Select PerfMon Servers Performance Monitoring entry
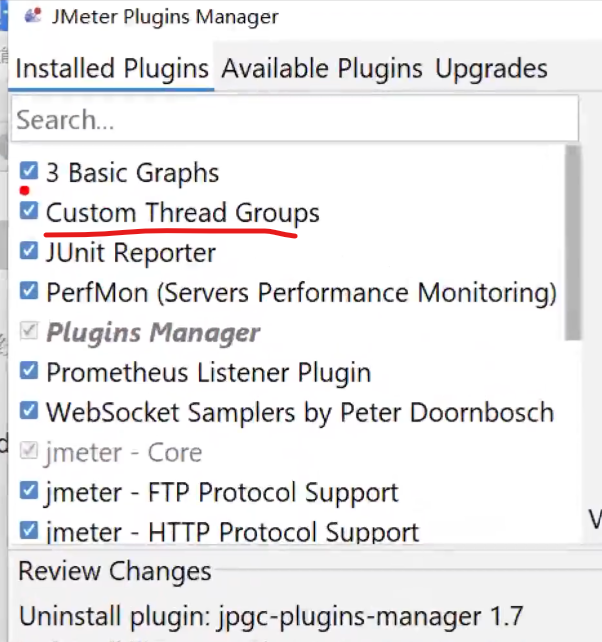The height and width of the screenshot is (642, 602). (x=301, y=293)
